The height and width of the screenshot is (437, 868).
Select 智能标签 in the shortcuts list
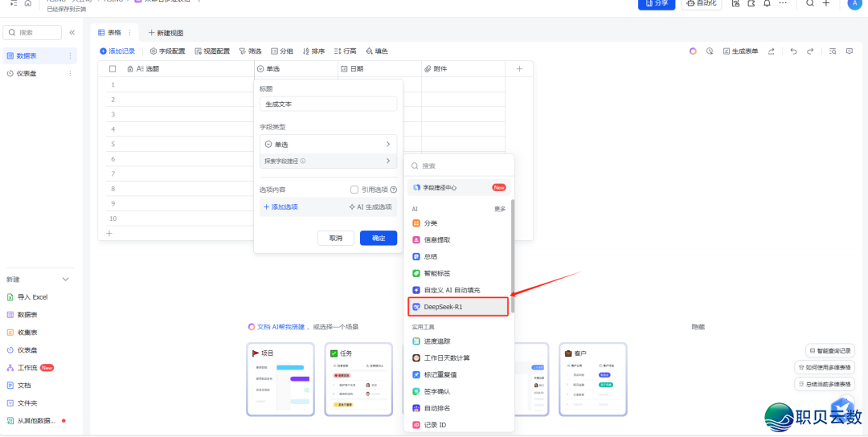coord(458,273)
